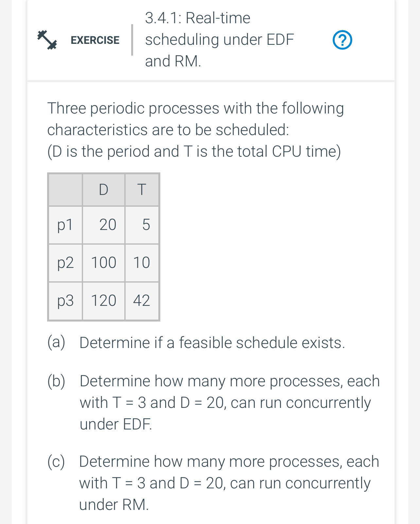Viewport: 420px width, 524px height.
Task: Click the exercise header area
Action: [210, 40]
